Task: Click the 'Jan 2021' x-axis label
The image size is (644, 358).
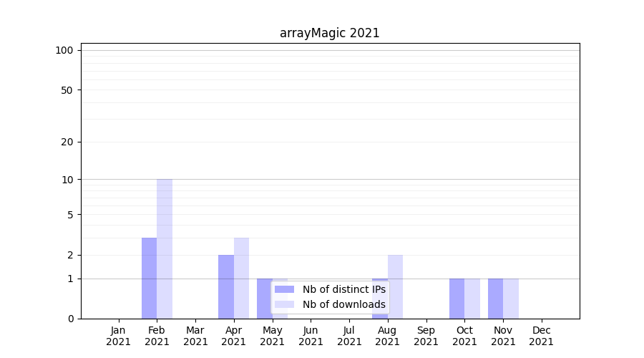Action: pos(119,336)
